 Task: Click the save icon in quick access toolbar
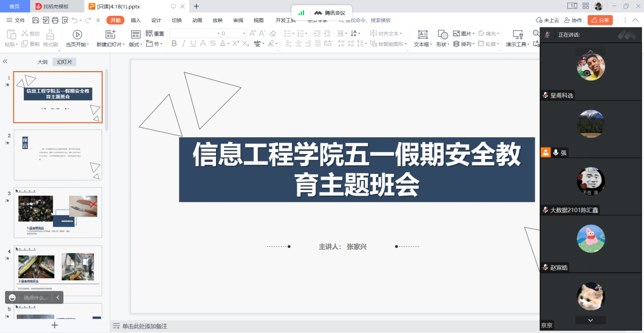36,20
